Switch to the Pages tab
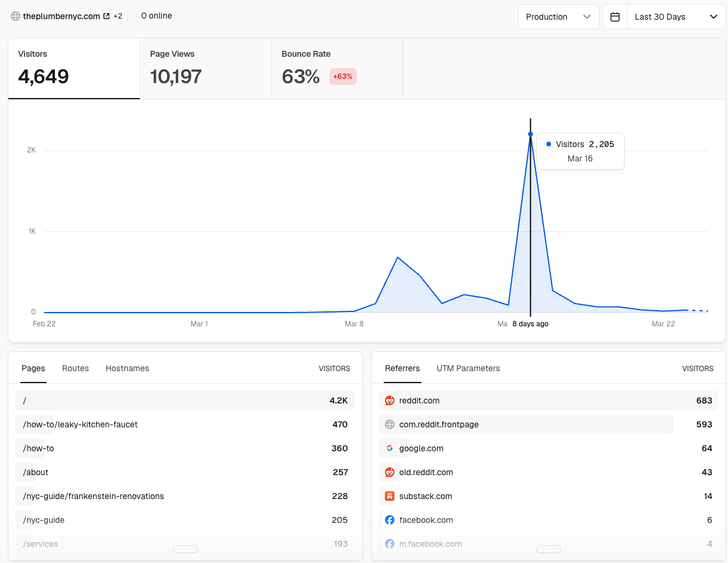Screen dimensions: 728x563 click(33, 368)
